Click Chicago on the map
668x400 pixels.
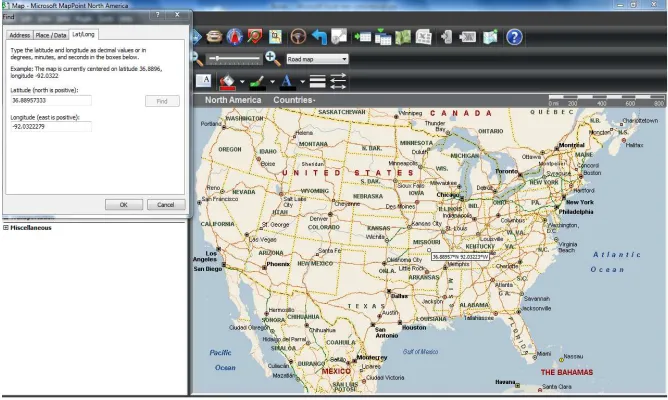pyautogui.click(x=448, y=195)
